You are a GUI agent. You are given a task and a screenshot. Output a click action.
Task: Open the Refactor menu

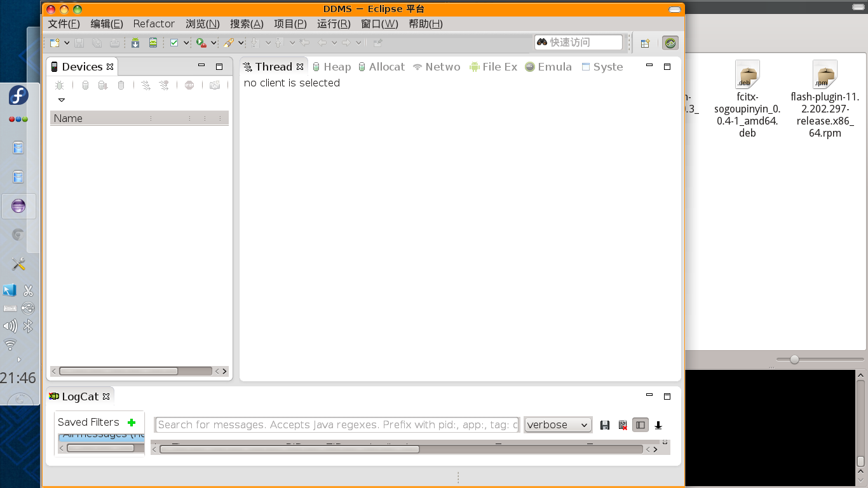[154, 24]
